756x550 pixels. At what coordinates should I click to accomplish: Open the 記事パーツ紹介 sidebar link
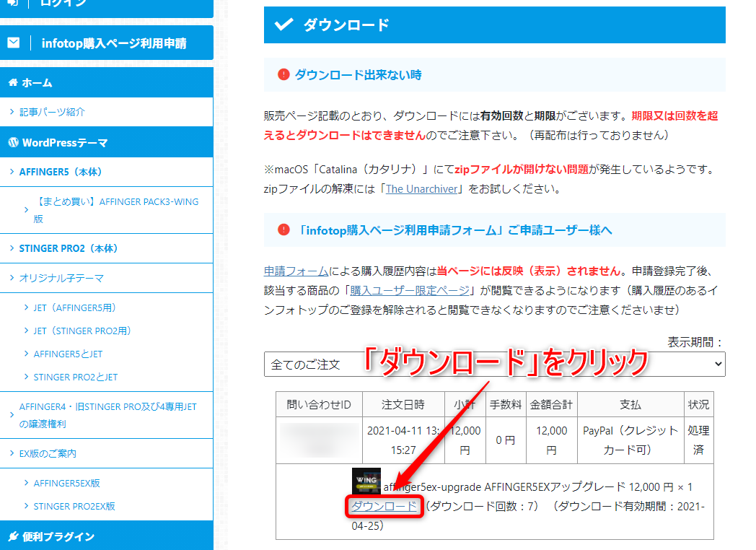click(107, 112)
